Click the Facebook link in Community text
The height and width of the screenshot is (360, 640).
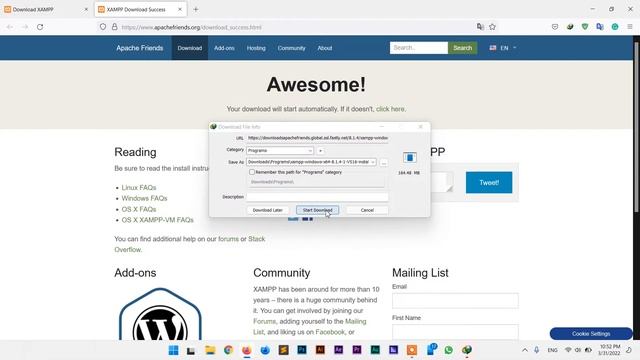[x=330, y=332]
